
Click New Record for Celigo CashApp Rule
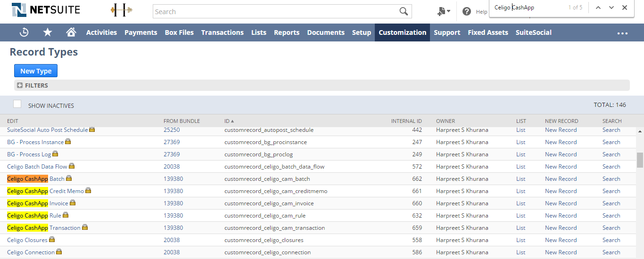[561, 216]
